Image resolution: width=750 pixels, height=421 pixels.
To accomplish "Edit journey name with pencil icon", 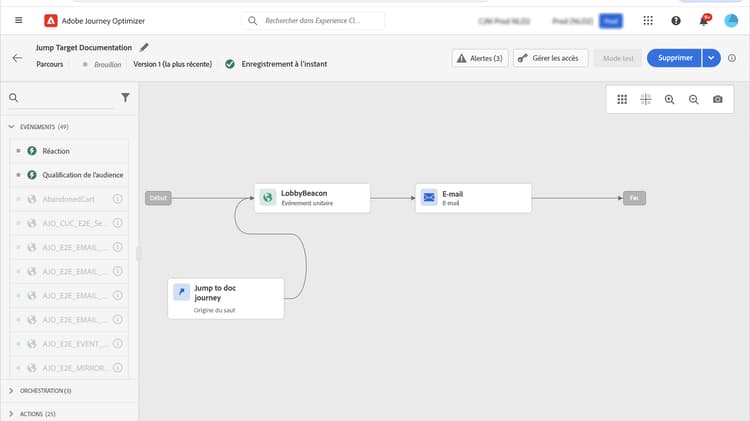I will (x=144, y=47).
